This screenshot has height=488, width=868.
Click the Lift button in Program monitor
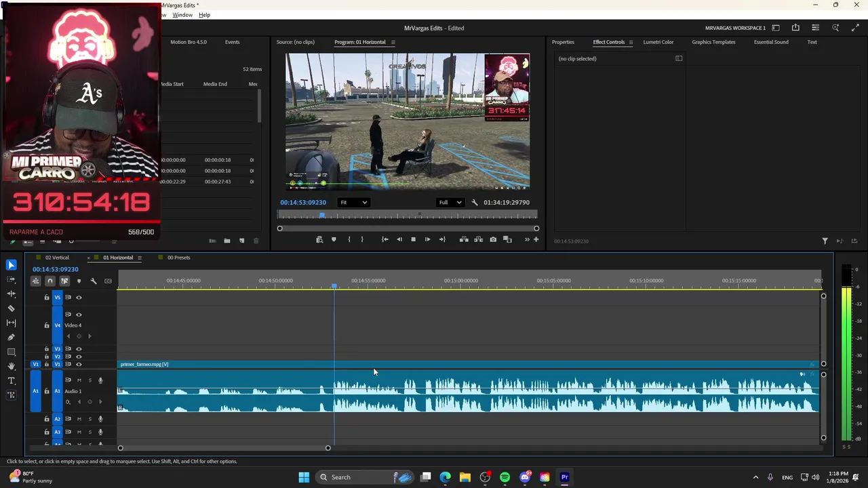(x=464, y=239)
